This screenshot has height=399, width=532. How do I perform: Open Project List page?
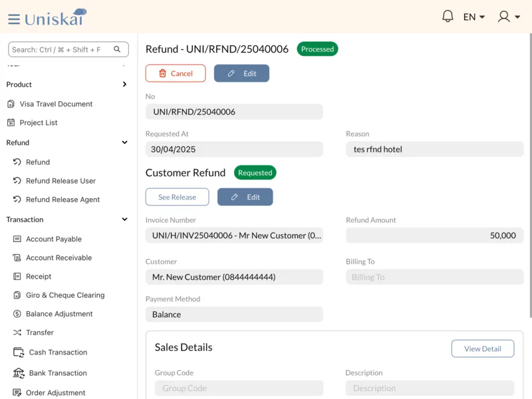(x=39, y=122)
